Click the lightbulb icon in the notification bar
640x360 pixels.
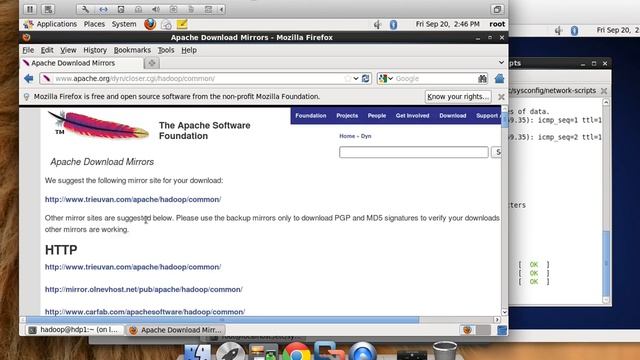coord(27,97)
